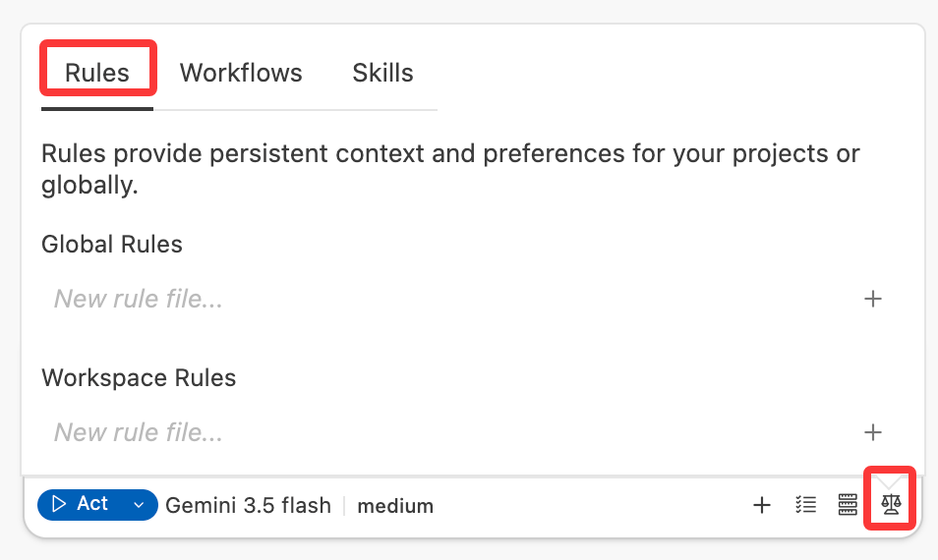Click the Global Rules section heading
Screen dimensions: 938x560
pos(112,245)
